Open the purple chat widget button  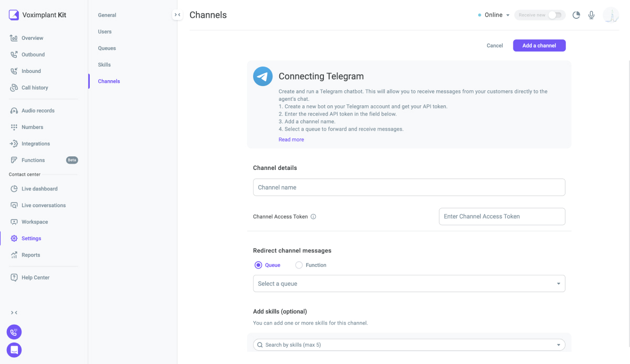(x=14, y=350)
